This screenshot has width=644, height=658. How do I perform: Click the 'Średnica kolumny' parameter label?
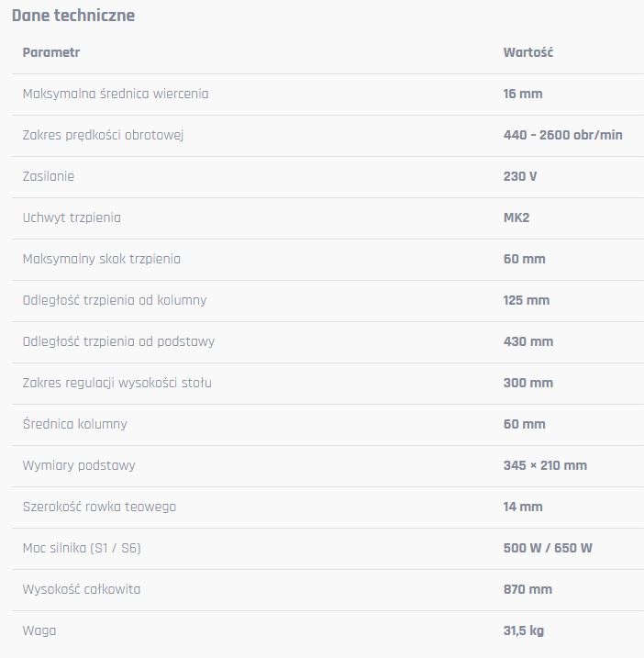(x=74, y=424)
